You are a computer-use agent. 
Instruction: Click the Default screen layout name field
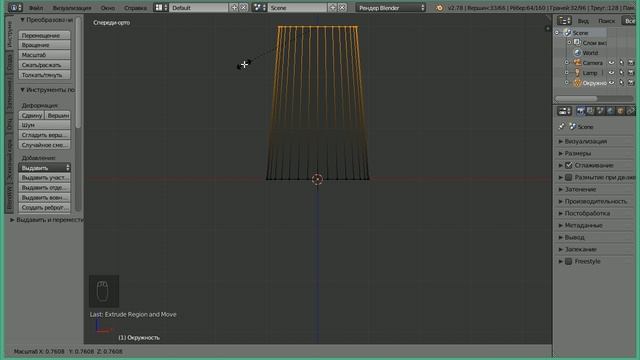pos(199,7)
